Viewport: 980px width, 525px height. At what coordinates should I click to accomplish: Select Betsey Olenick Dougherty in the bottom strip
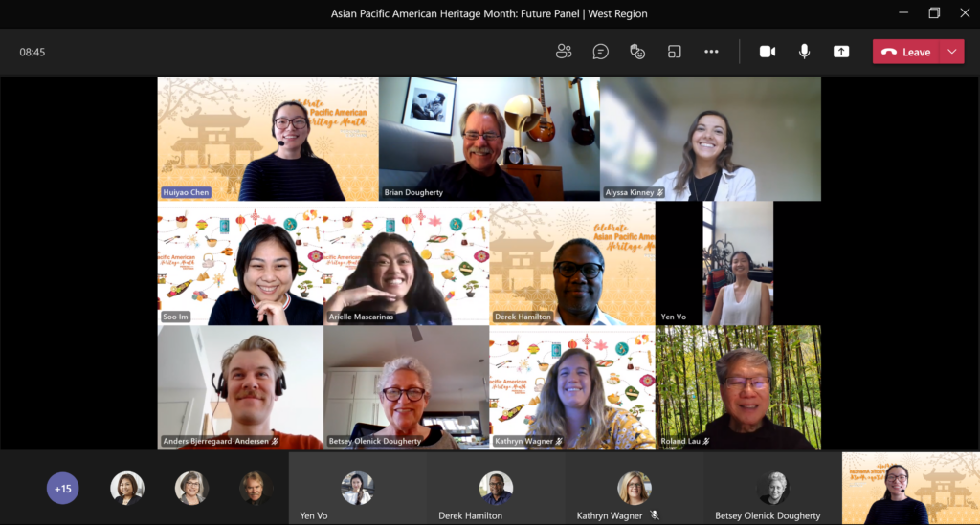[x=772, y=488]
